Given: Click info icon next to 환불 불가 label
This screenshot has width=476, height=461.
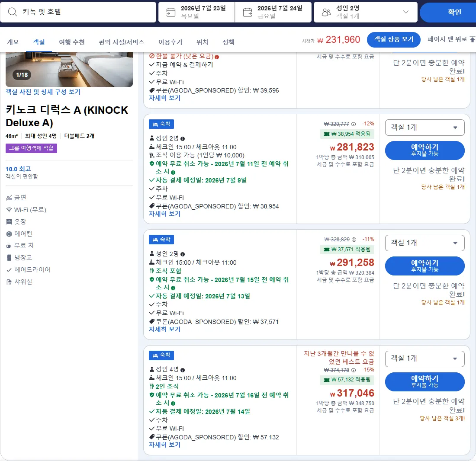Looking at the screenshot, I should point(217,57).
